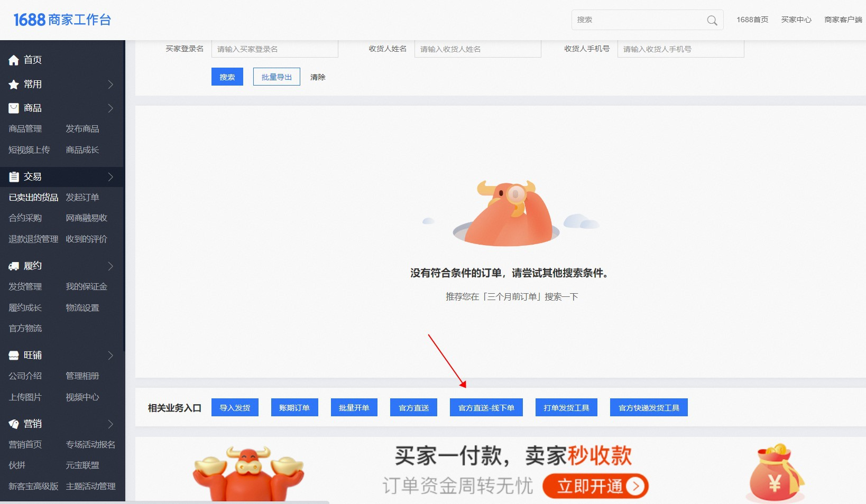Click the magnifier icon in top search
866x504 pixels.
(x=712, y=21)
